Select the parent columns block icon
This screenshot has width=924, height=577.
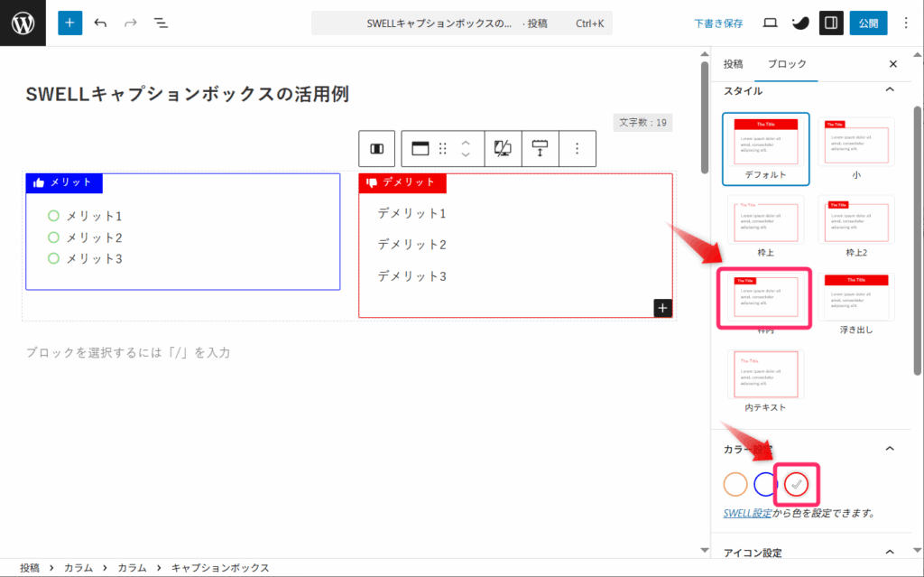click(x=376, y=149)
